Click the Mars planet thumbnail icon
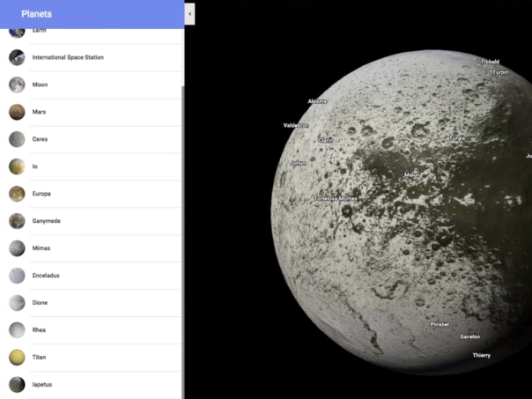532x399 pixels. point(17,112)
